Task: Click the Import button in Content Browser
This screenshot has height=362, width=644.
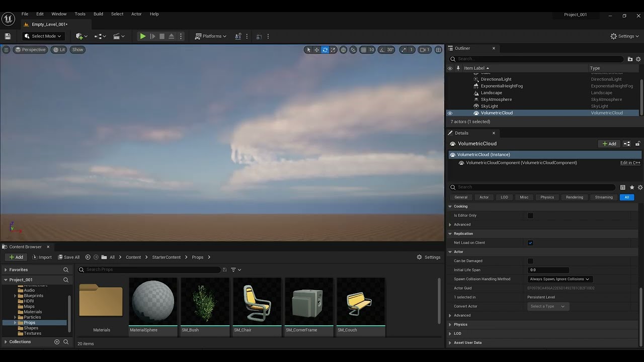Action: (42, 257)
